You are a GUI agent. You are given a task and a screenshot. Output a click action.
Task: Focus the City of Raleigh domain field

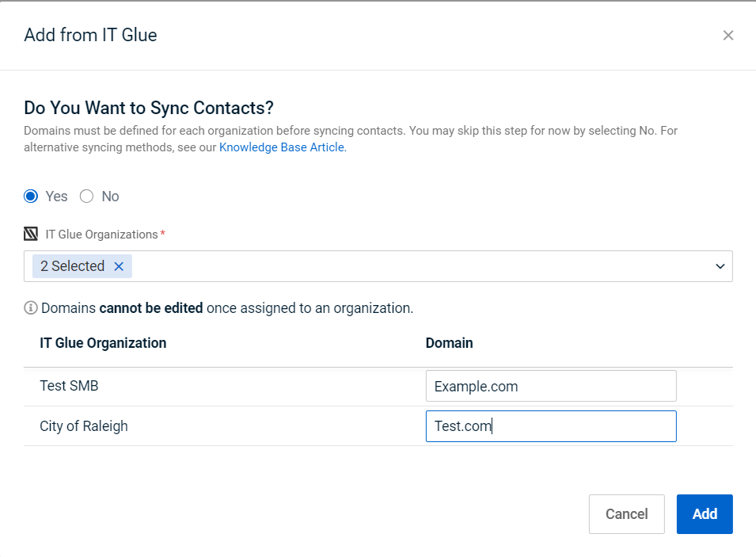click(551, 426)
